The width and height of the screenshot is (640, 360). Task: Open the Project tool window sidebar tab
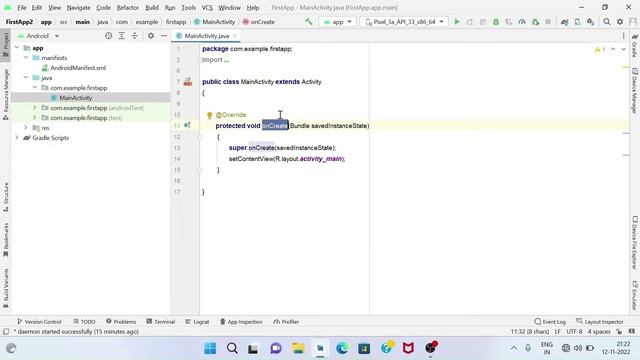pyautogui.click(x=6, y=44)
